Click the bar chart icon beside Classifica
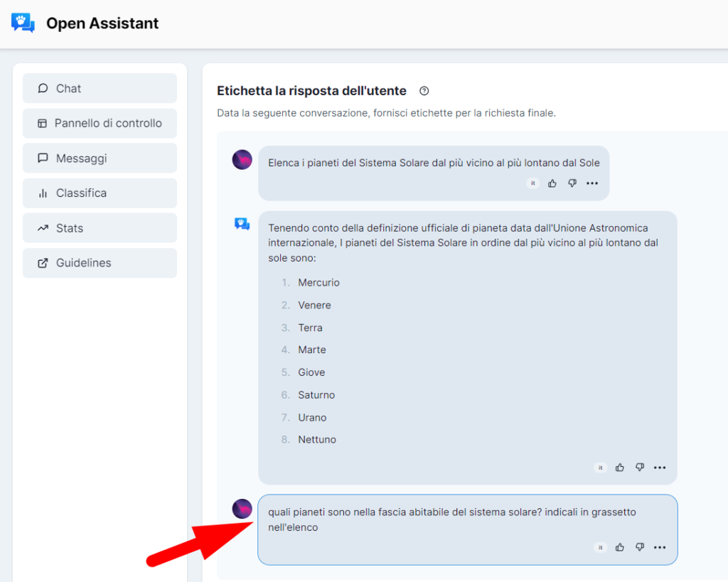The image size is (728, 582). 43,193
